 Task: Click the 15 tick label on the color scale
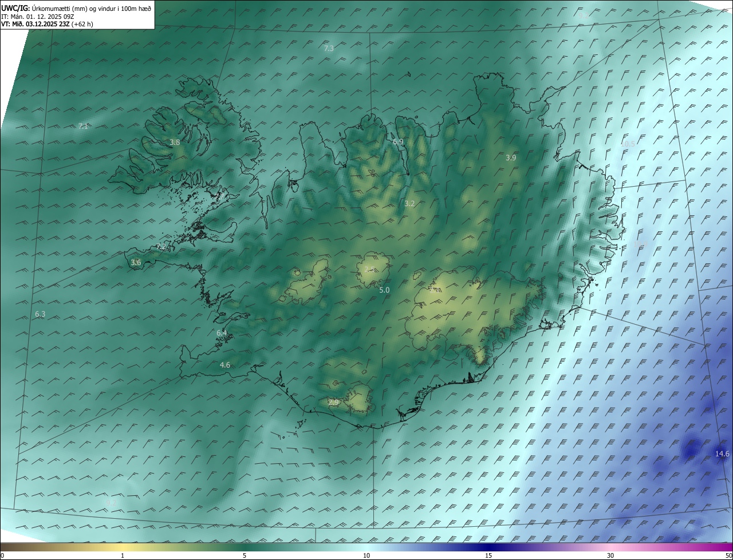pos(488,555)
